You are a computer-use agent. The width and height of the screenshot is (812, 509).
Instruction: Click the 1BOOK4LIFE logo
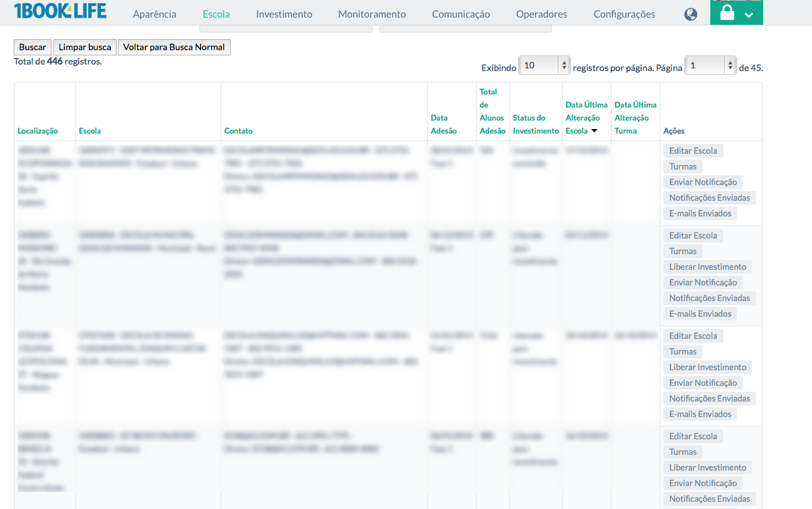point(60,11)
